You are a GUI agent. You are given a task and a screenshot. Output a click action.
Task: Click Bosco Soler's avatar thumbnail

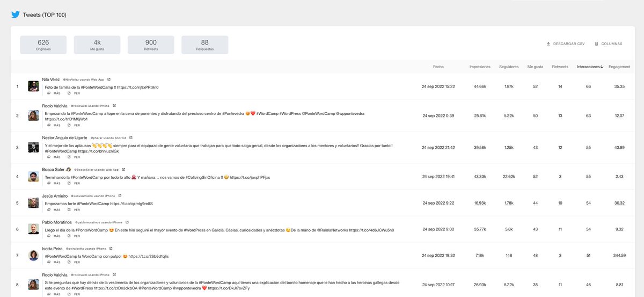tap(33, 177)
